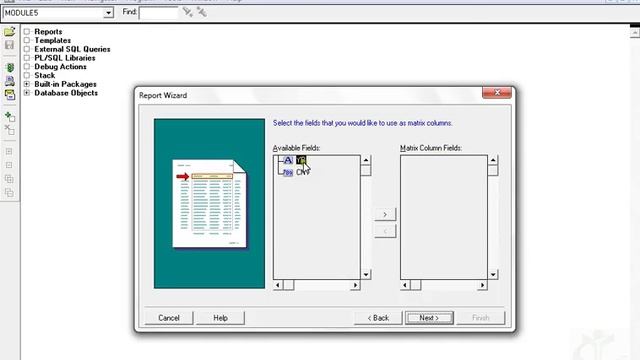Click the Object Navigator scroll up arrow
Screen dimensions: 640x360
[635, 32]
